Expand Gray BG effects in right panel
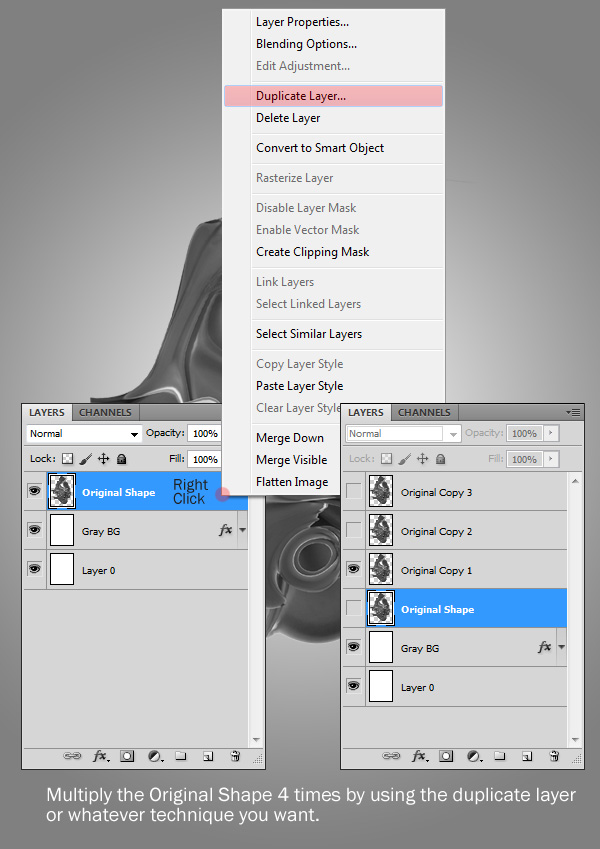This screenshot has height=849, width=600. point(561,648)
